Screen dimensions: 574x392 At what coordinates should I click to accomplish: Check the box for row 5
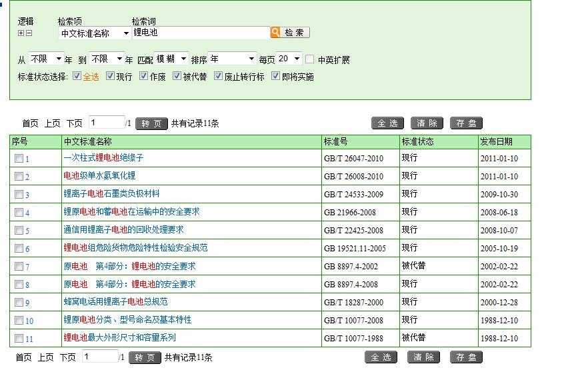pyautogui.click(x=19, y=230)
